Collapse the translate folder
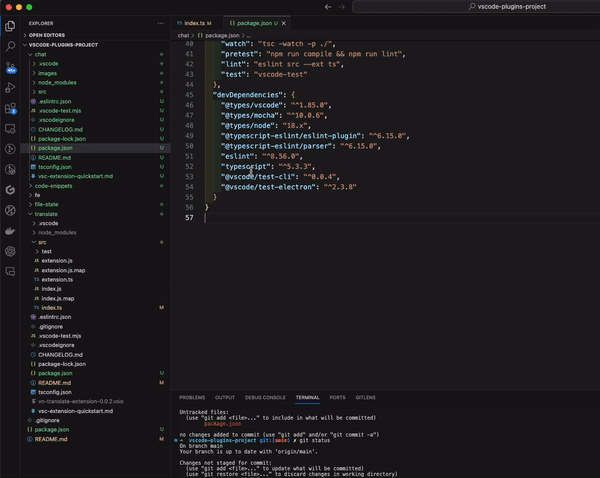 point(46,213)
